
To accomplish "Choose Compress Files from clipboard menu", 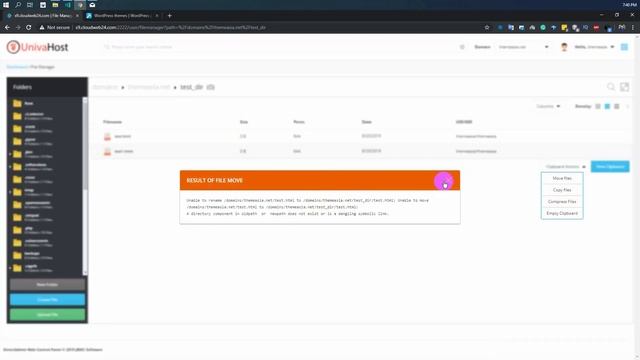I will (x=562, y=202).
